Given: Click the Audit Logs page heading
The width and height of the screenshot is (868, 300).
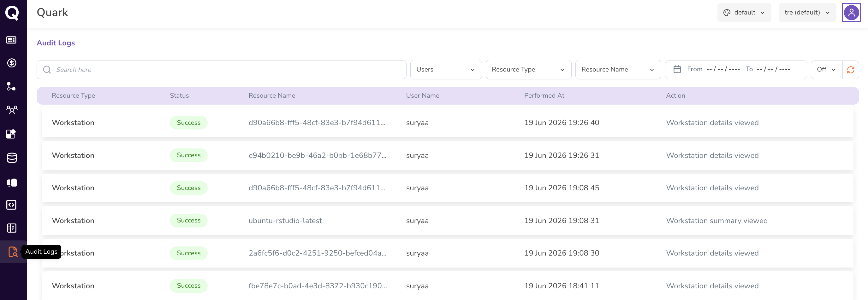Looking at the screenshot, I should (x=56, y=43).
